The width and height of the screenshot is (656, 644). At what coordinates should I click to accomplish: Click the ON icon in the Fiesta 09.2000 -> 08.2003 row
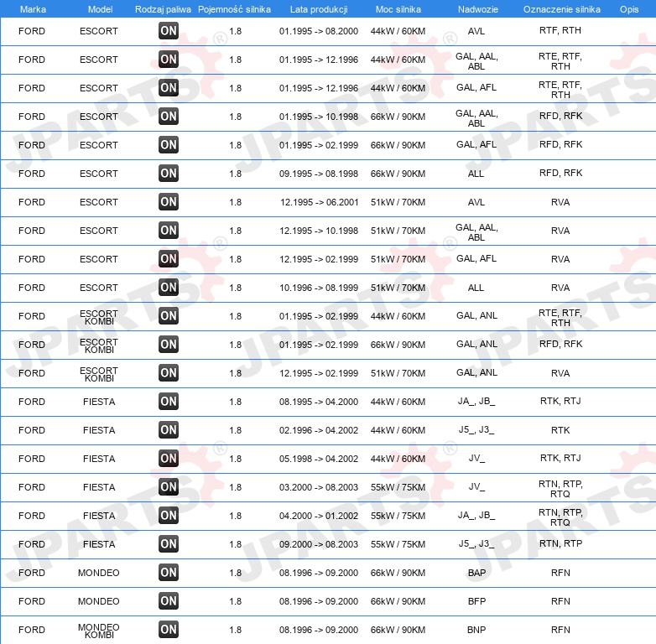coord(169,543)
